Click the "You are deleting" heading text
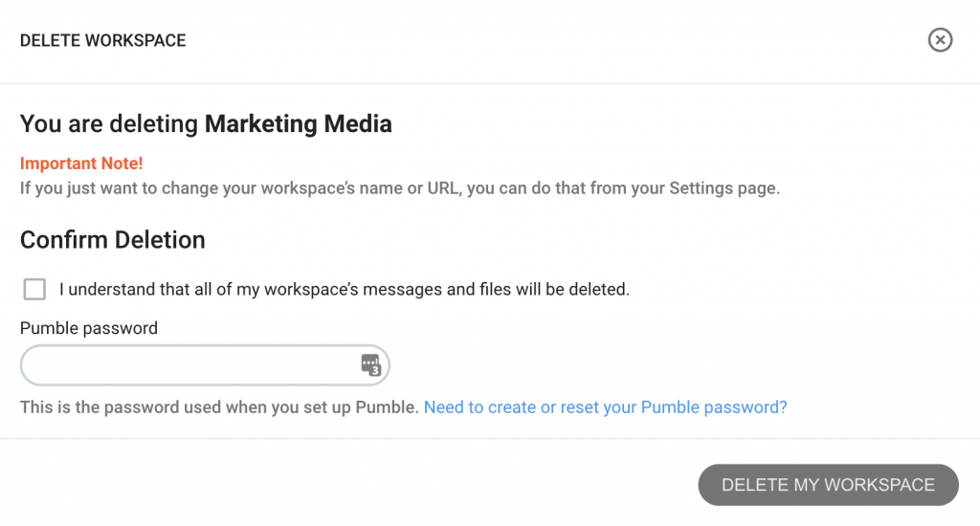The image size is (980, 526). [109, 123]
